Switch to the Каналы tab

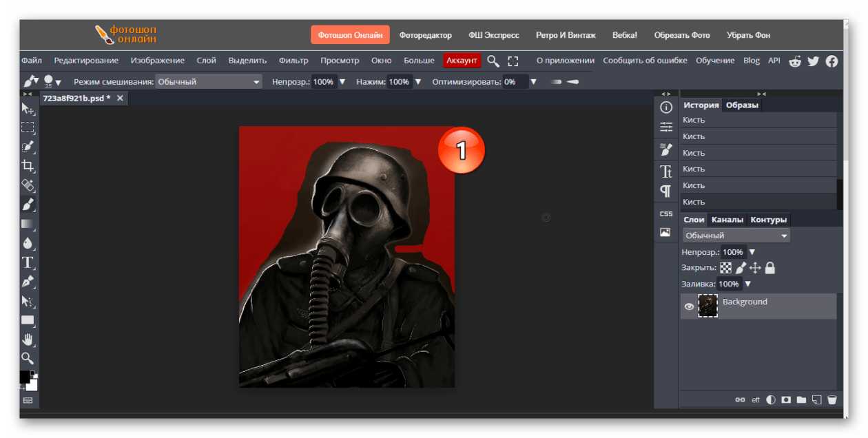pos(727,220)
